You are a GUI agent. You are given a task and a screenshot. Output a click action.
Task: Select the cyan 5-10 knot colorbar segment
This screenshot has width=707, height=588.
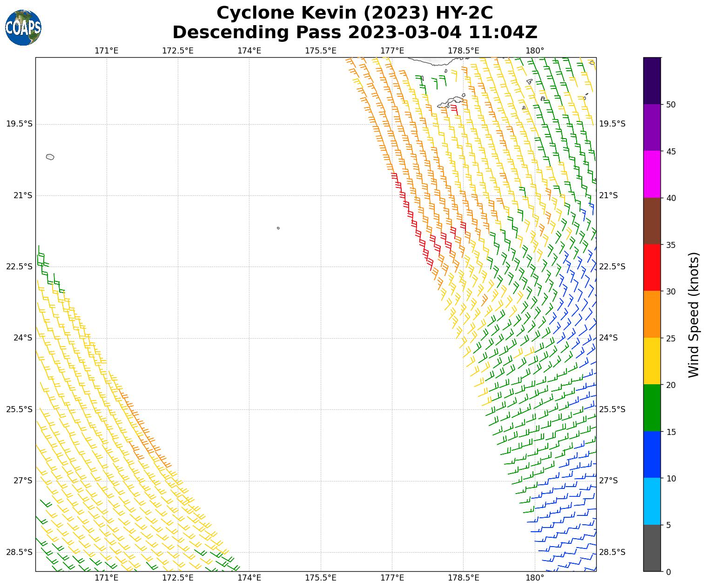tap(652, 501)
